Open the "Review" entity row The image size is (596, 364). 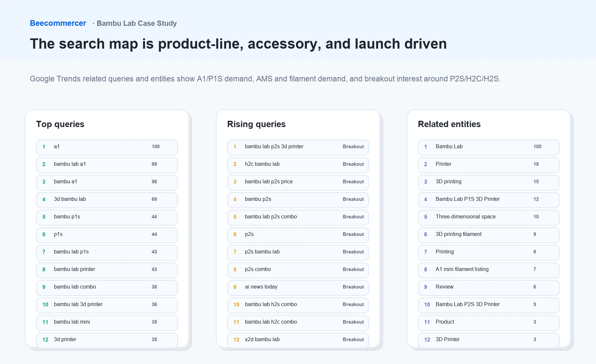coord(489,288)
